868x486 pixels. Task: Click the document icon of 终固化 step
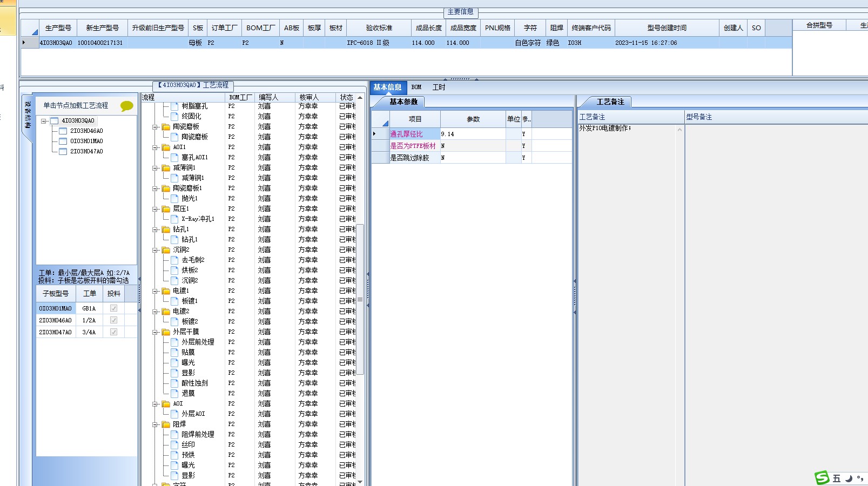(x=175, y=117)
